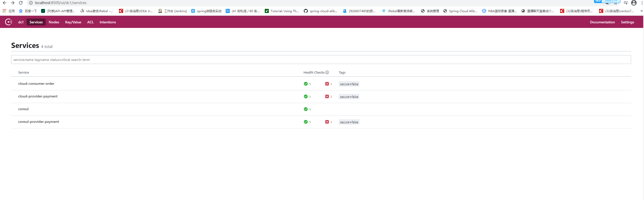Open the GitHub spring-cloud-alib bookmark

click(x=320, y=11)
